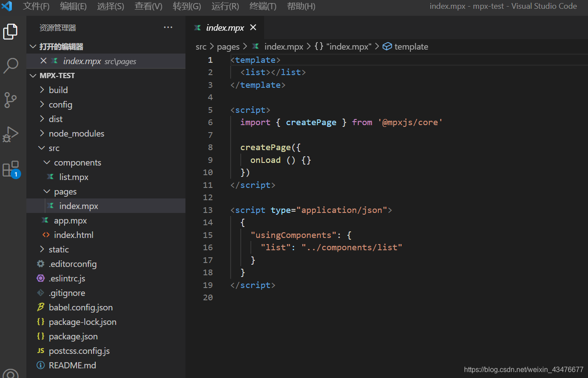This screenshot has width=588, height=378.
Task: Open Run and Debug view
Action: [x=11, y=134]
